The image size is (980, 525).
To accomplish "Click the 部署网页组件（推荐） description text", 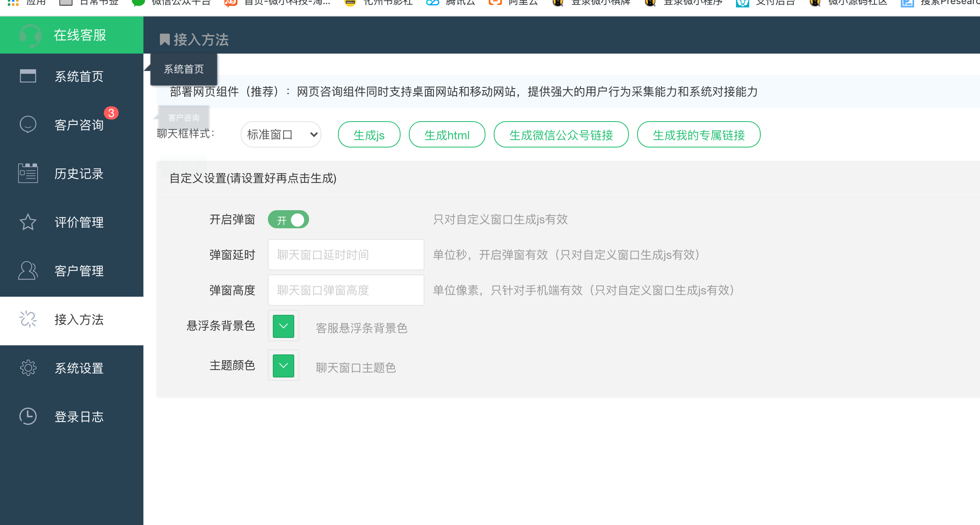I will tap(464, 91).
